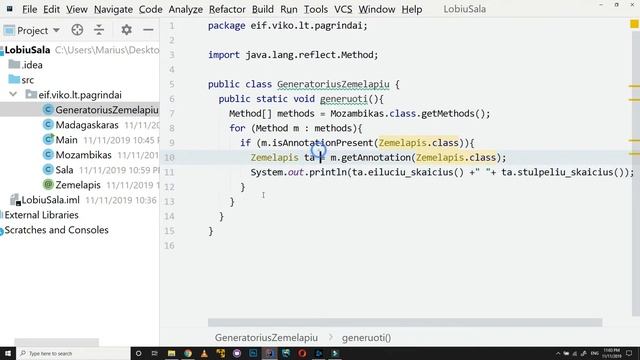Click the Collapse All icon in Project panel
Viewport: 640px width, 360px height.
pyautogui.click(x=99, y=30)
